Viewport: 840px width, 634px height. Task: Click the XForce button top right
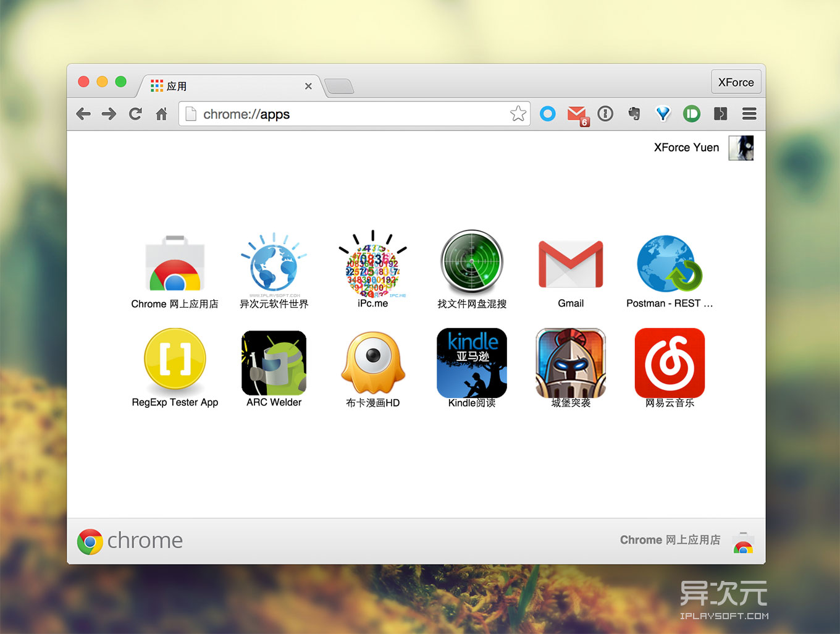736,82
